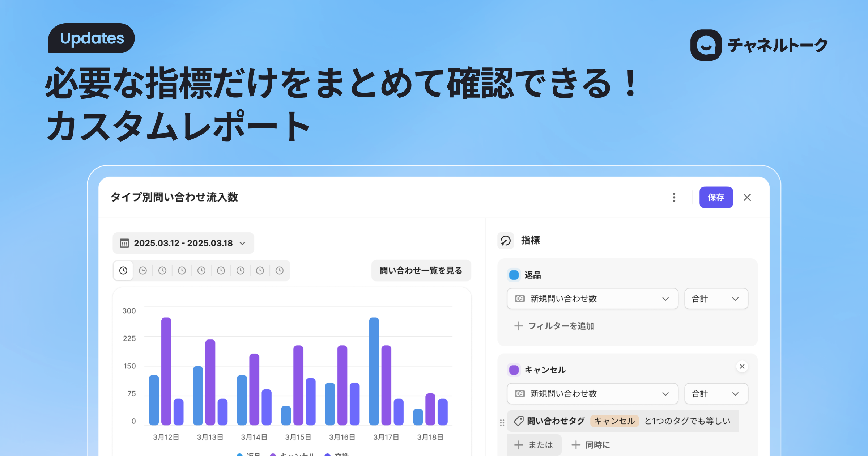Click the または OR condition button
Image resolution: width=868 pixels, height=456 pixels.
[x=534, y=444]
